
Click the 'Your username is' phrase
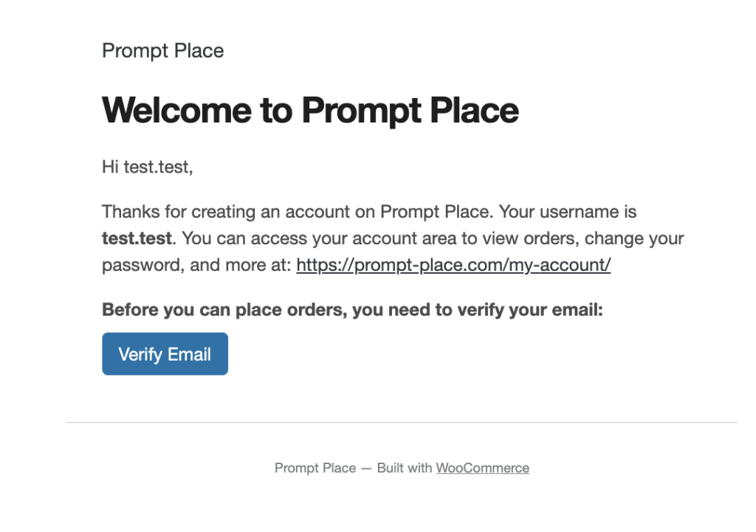click(x=567, y=213)
